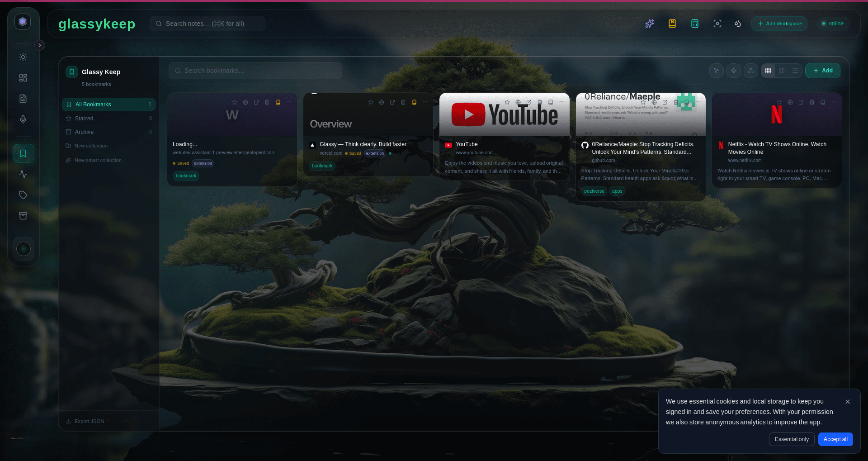This screenshot has width=868, height=461.
Task: Open the AI sparkles tool in header
Action: click(x=650, y=24)
